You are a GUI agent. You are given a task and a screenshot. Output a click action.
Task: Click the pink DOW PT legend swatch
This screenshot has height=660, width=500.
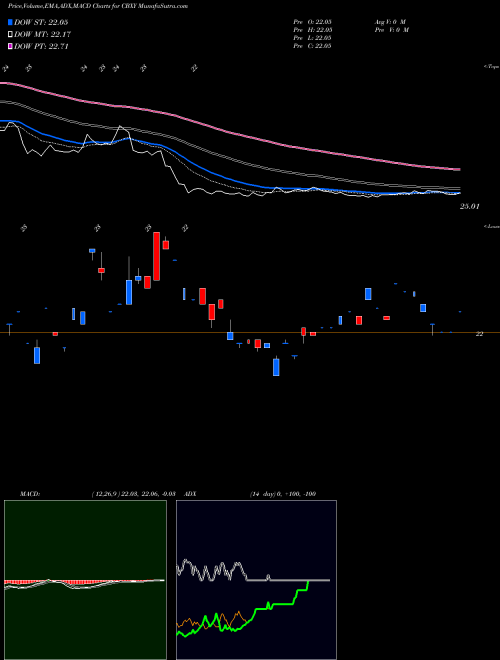pos(10,46)
